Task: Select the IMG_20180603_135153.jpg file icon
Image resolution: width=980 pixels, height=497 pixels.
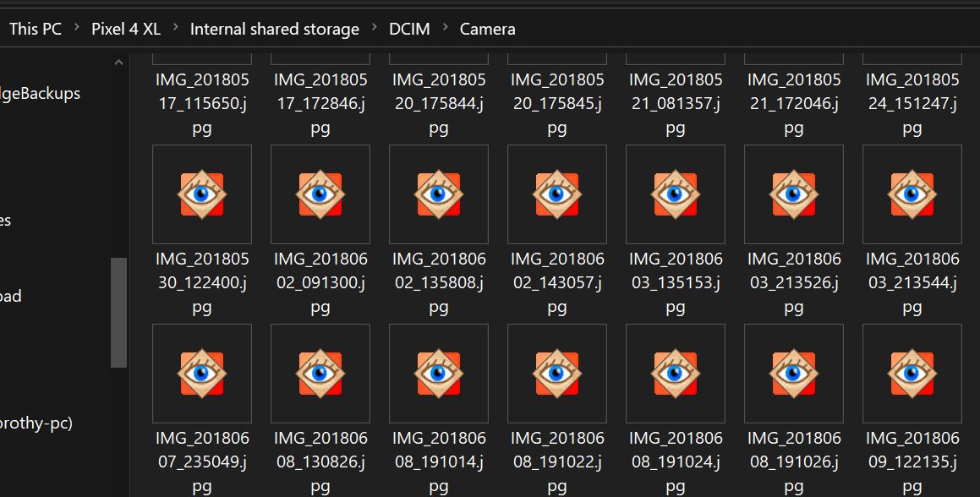Action: click(676, 194)
